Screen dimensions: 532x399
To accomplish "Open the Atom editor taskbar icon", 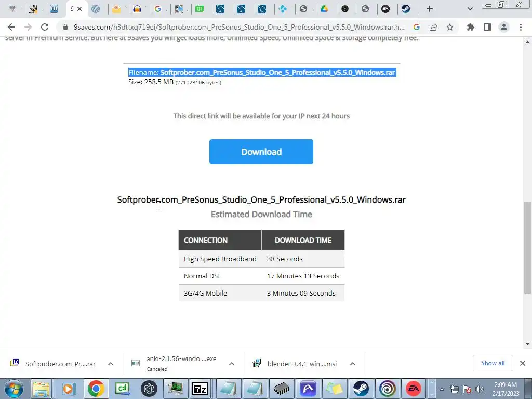I will coord(149,389).
